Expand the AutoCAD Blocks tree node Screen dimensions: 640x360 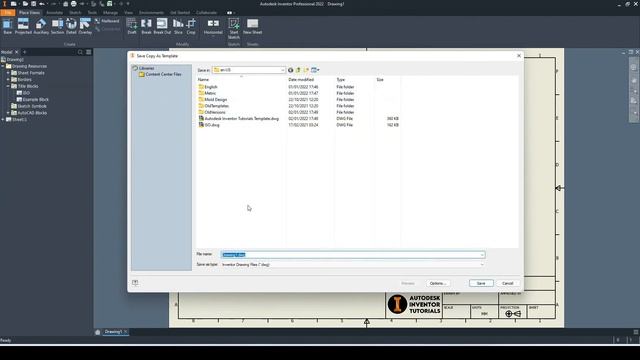pos(8,113)
